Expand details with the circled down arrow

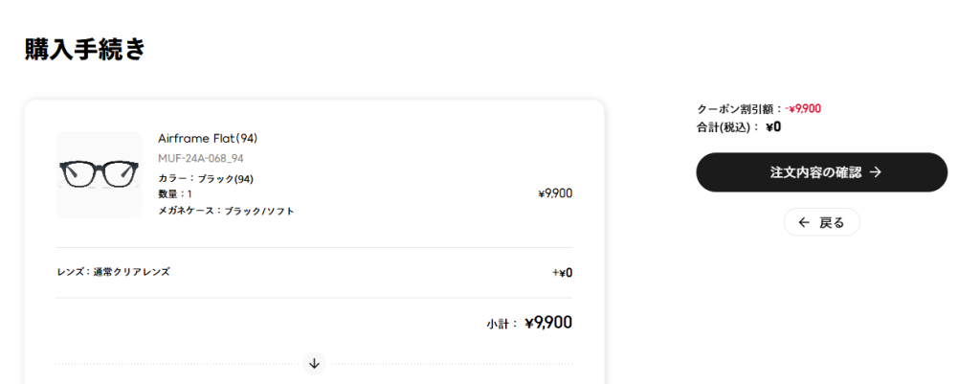[314, 363]
